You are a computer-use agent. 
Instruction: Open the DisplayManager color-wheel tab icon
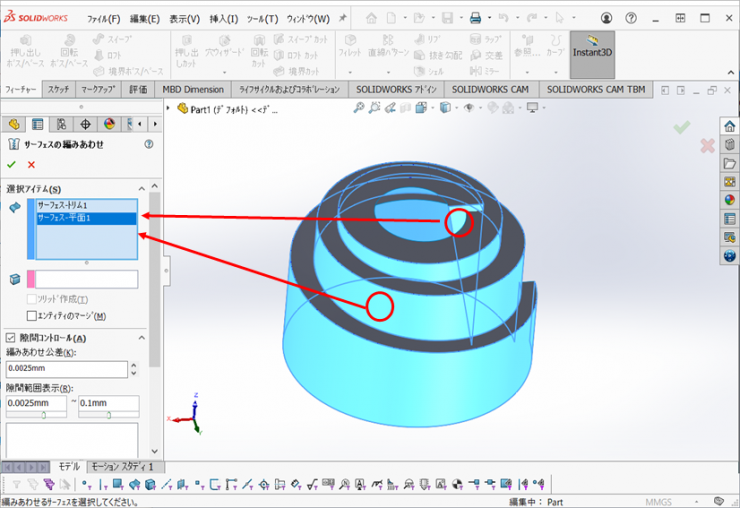tap(109, 124)
